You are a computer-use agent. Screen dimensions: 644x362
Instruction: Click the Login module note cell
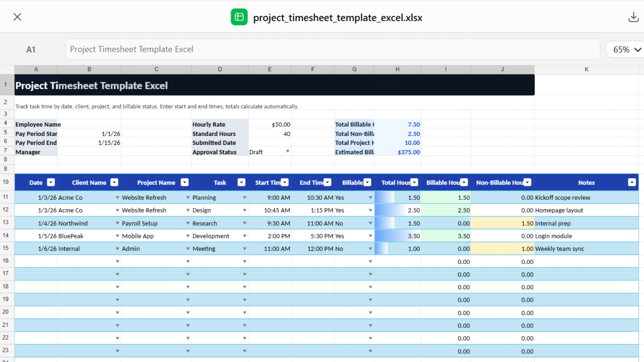click(586, 236)
